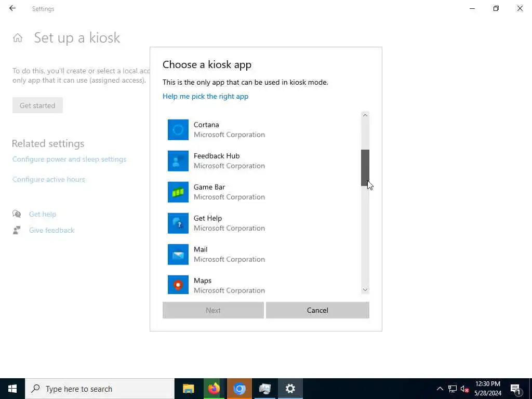Launch Firefox from the taskbar
532x399 pixels.
[x=214, y=389]
